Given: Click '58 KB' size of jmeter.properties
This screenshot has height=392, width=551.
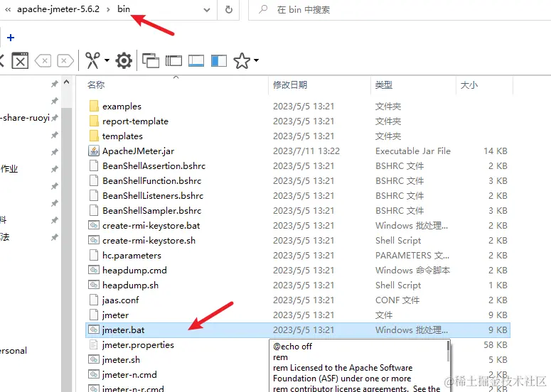Looking at the screenshot, I should click(x=496, y=345).
